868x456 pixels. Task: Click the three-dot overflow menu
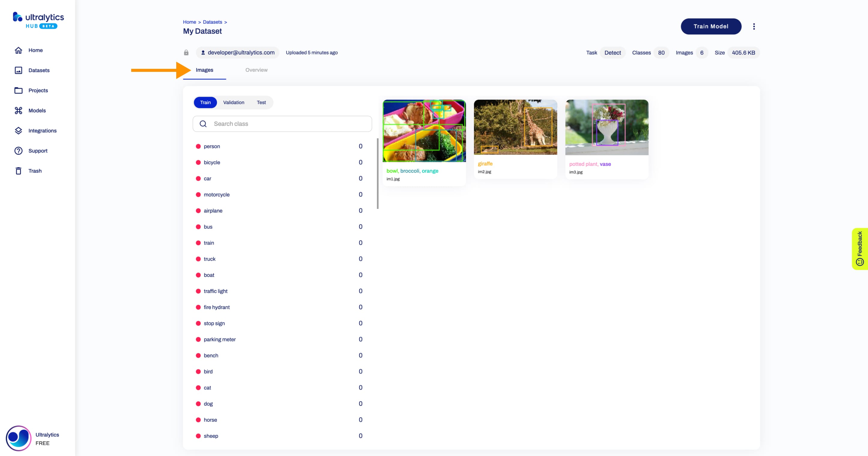pyautogui.click(x=754, y=26)
